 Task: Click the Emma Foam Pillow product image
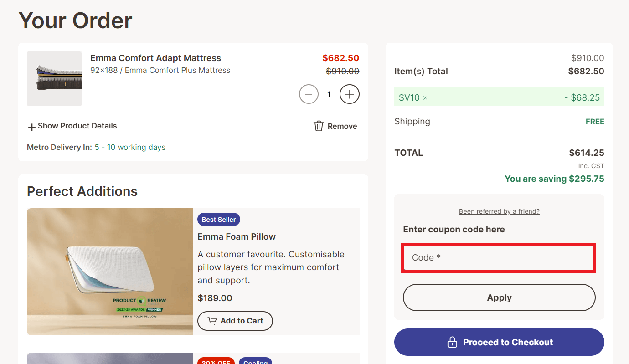click(x=110, y=272)
